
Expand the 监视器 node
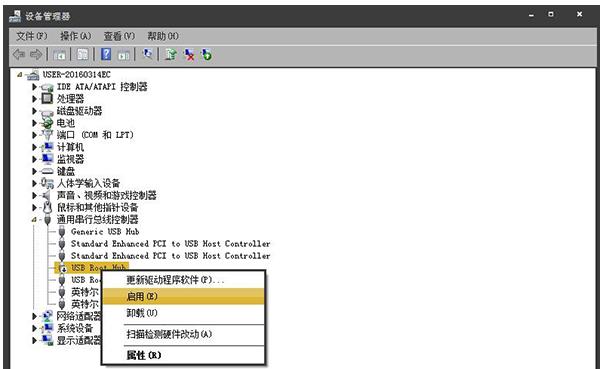pos(34,159)
